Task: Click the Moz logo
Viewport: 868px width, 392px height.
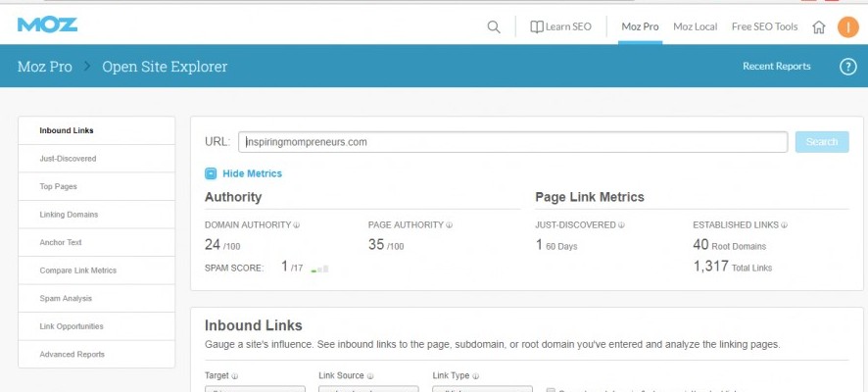Action: click(x=47, y=24)
